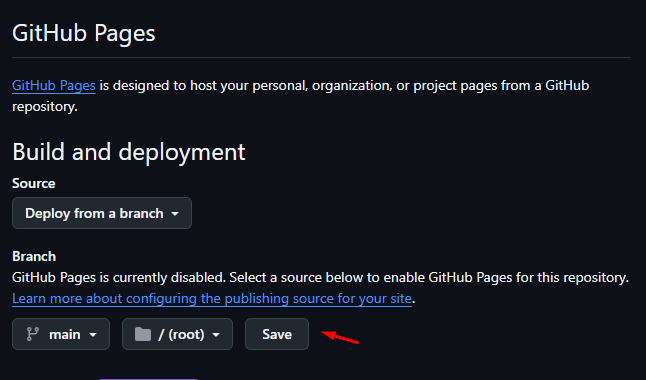Select the Build and deployment heading

(129, 152)
